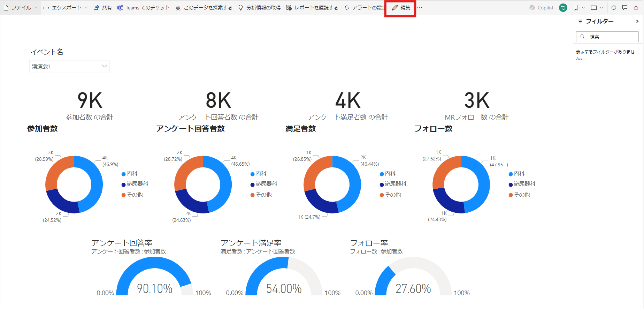Click その他 legend in フォロー数 chart
Viewport: 644px width, 309px height.
click(x=519, y=195)
